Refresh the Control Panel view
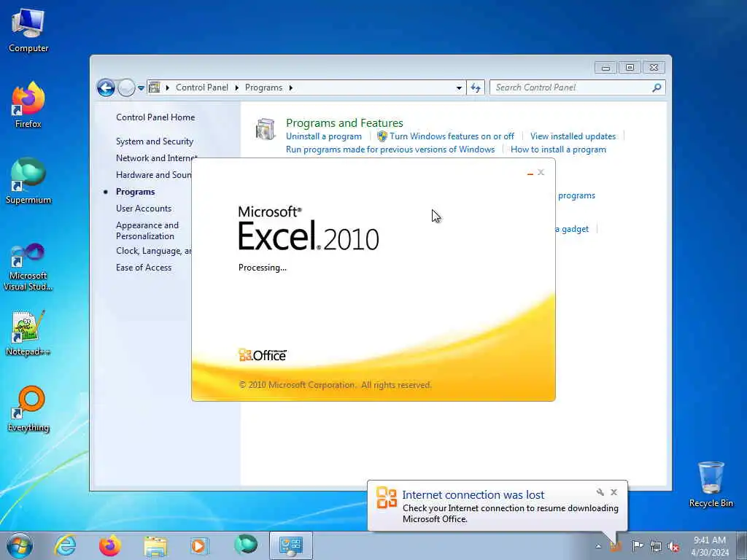747x560 pixels. [x=476, y=88]
